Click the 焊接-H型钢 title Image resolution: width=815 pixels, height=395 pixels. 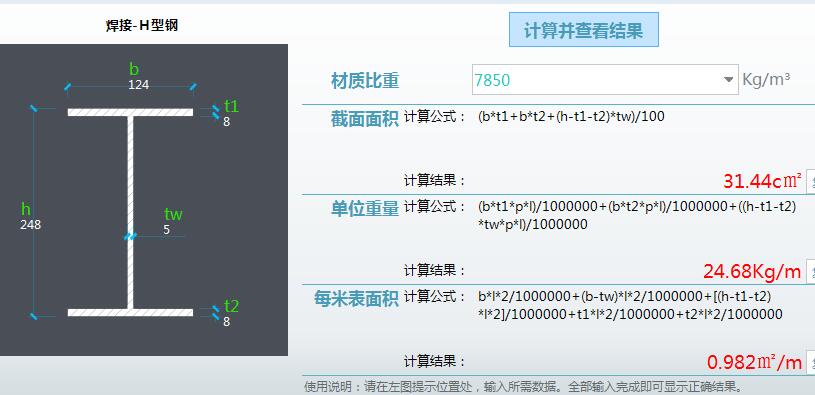tap(142, 25)
